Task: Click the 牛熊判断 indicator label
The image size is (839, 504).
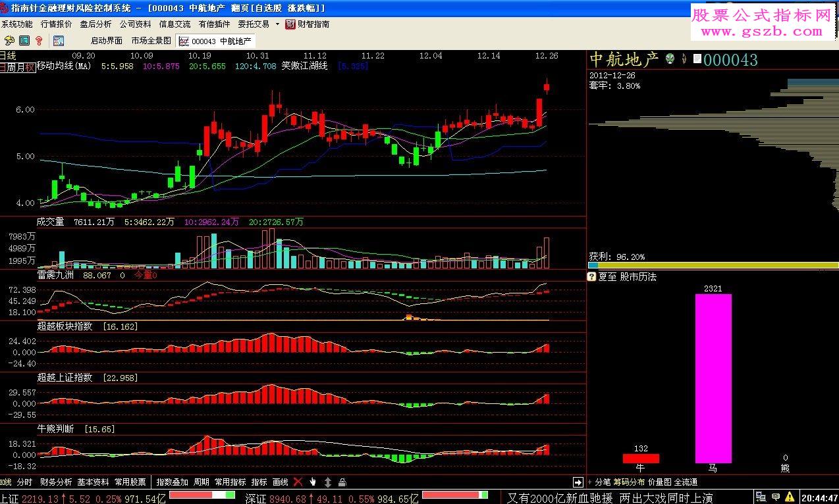Action: coord(55,429)
